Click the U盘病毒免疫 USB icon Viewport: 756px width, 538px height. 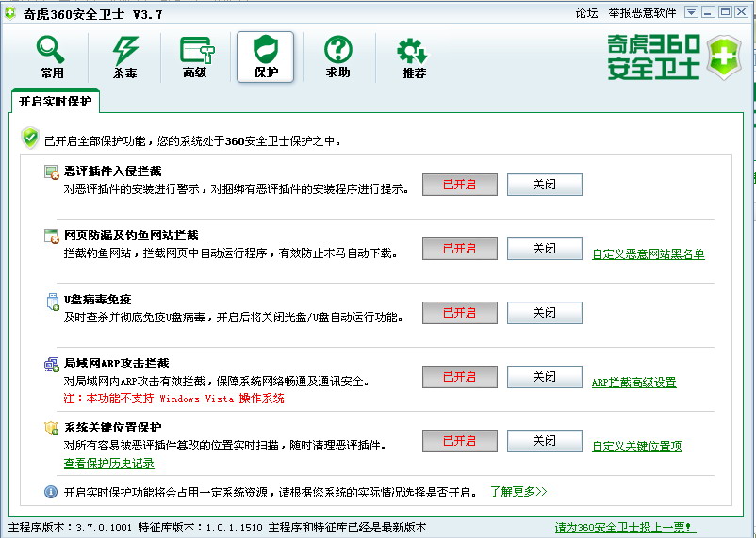click(52, 302)
